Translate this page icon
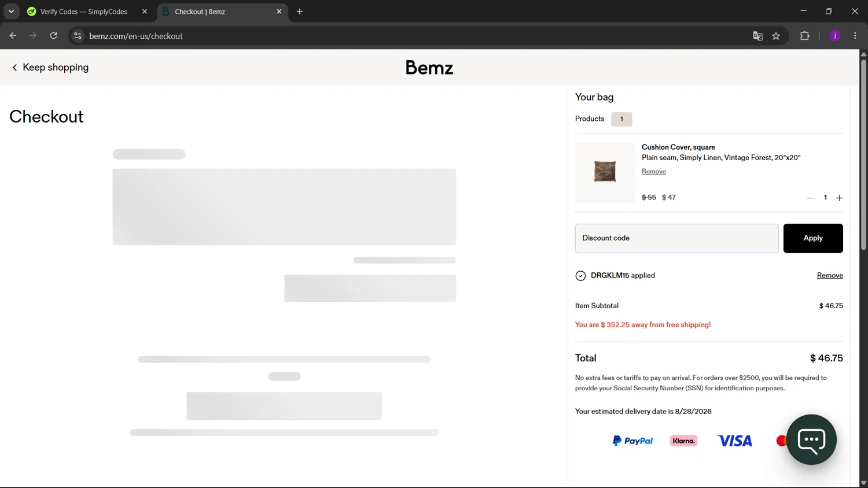Viewport: 868px width, 488px height. [x=757, y=36]
